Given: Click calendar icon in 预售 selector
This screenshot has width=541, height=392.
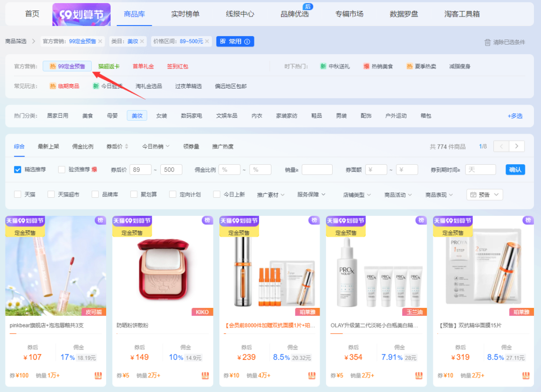Looking at the screenshot, I should [x=473, y=195].
